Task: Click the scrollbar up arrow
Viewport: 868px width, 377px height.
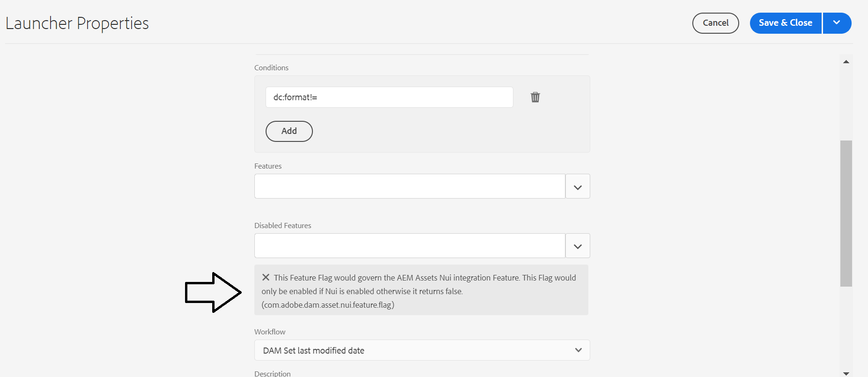Action: tap(846, 62)
